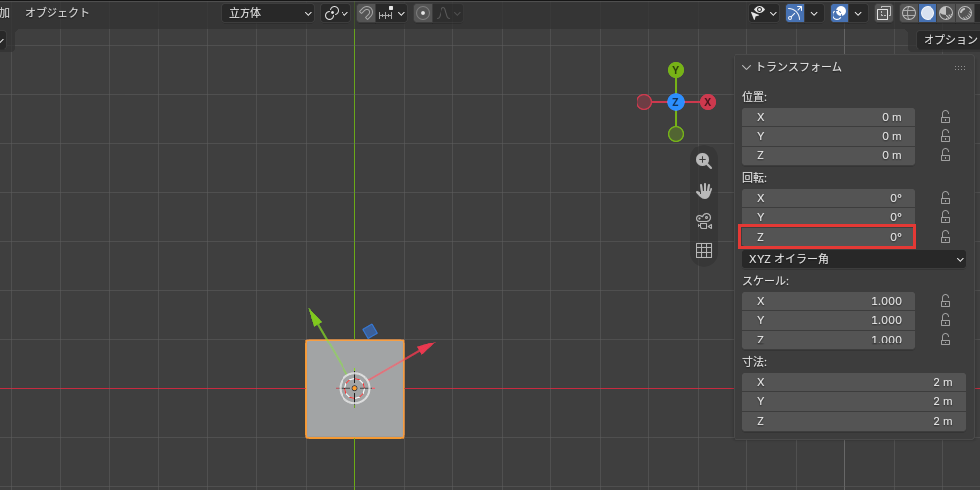This screenshot has height=490, width=980.
Task: Click the 寸法 Y field
Action: click(x=854, y=401)
